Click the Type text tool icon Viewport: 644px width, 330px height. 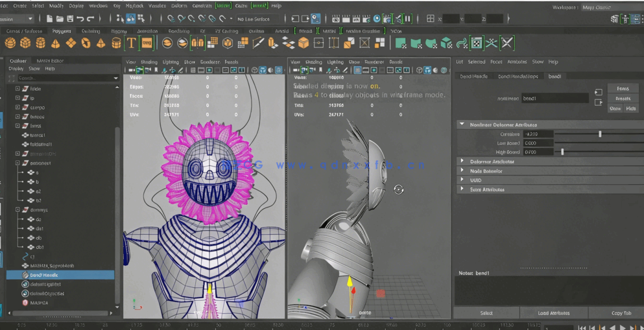point(131,43)
